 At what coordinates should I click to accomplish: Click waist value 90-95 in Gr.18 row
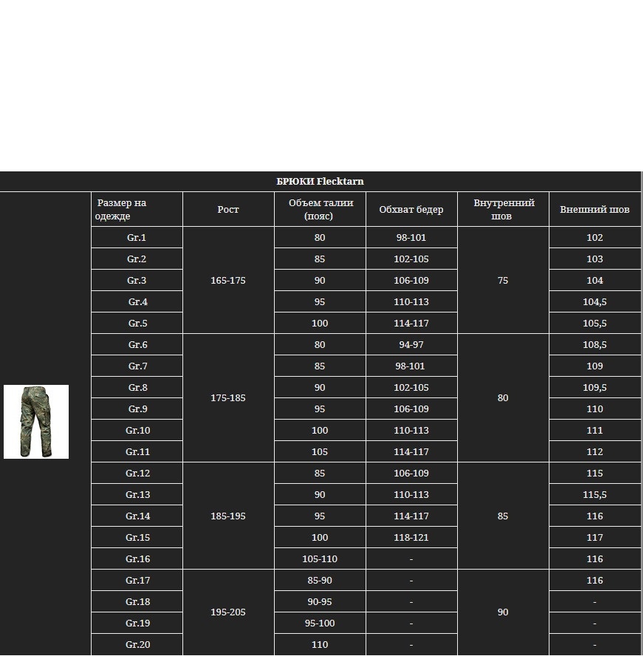click(x=320, y=601)
